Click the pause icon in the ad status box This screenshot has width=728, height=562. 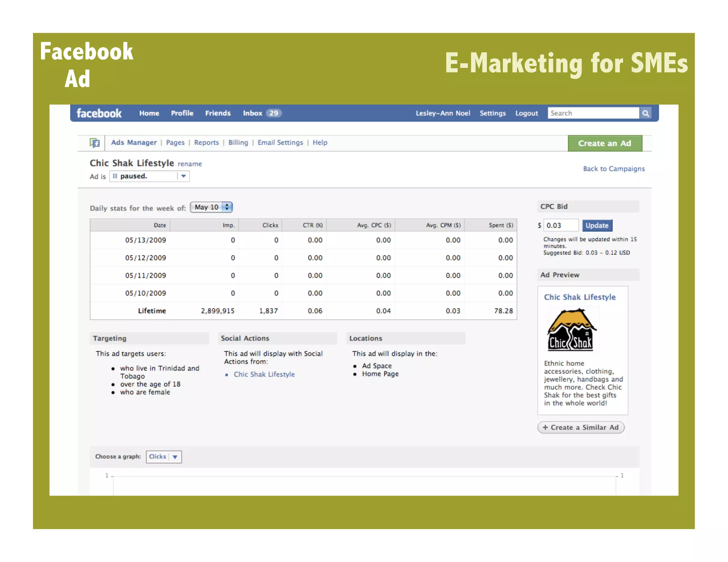pyautogui.click(x=114, y=176)
